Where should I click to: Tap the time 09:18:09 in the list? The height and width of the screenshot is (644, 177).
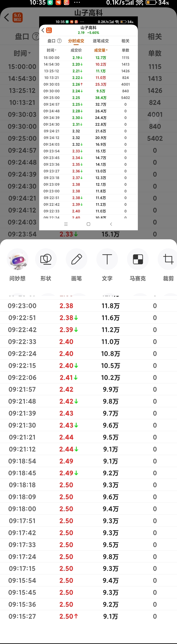(x=22, y=497)
